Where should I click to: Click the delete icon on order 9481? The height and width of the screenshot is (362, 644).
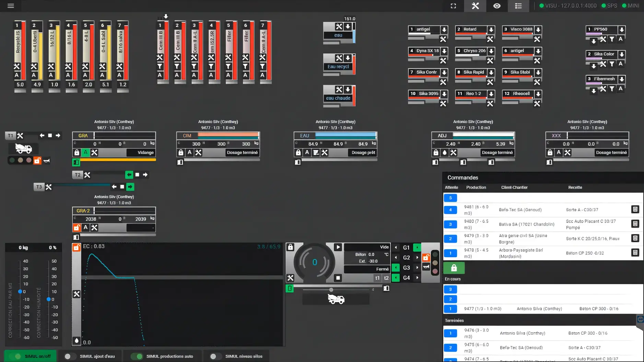tap(635, 209)
